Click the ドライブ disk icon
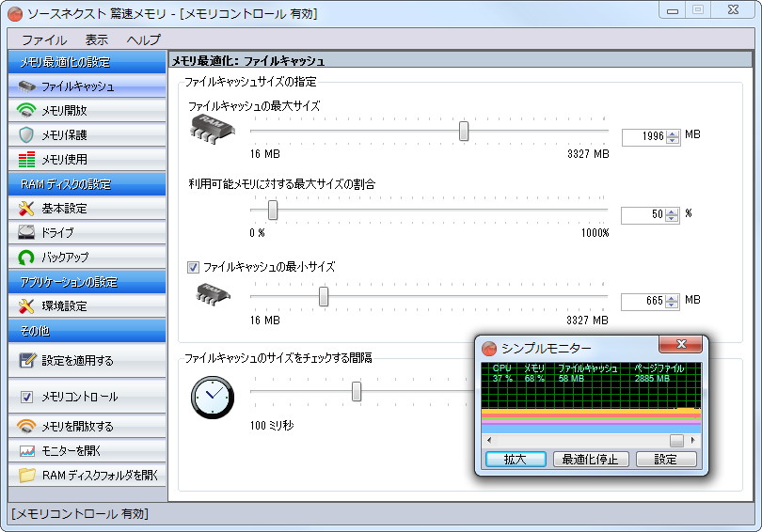The width and height of the screenshot is (762, 532). coord(26,232)
